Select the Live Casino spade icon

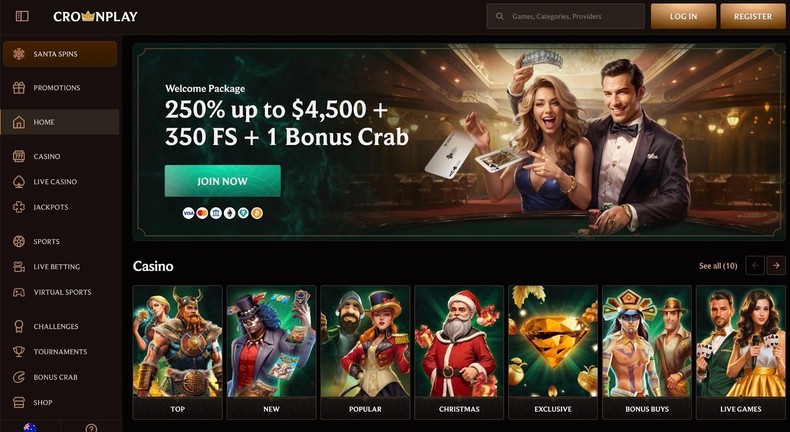[x=19, y=181]
